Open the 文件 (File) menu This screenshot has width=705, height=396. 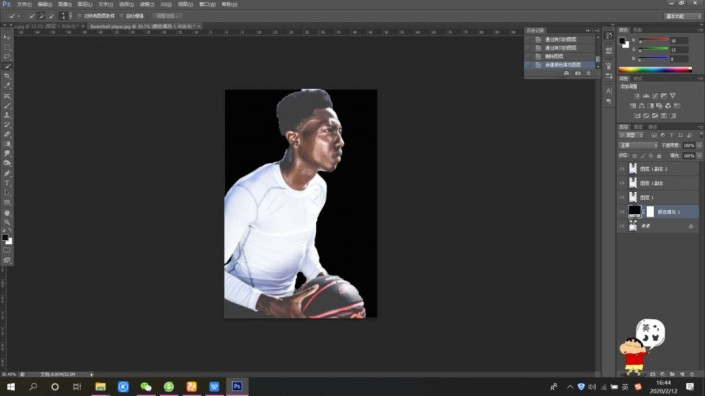pyautogui.click(x=24, y=4)
